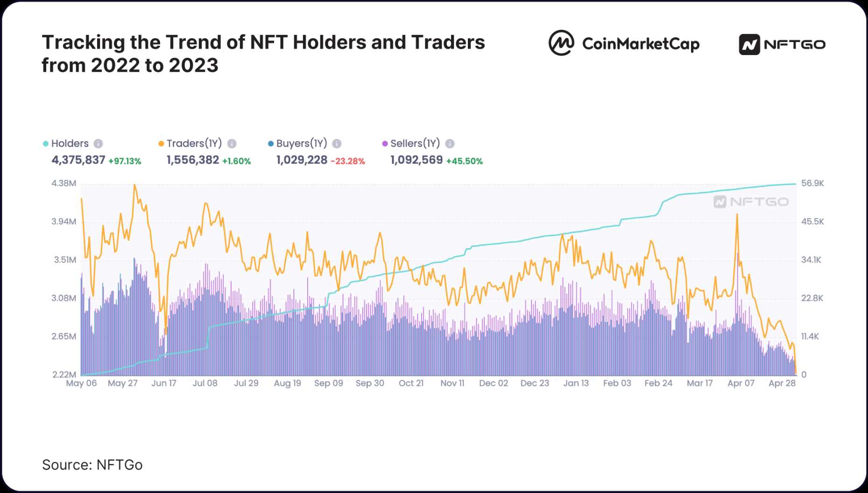This screenshot has height=493, width=868.
Task: Click the teal Holders legend color dot
Action: click(x=46, y=144)
